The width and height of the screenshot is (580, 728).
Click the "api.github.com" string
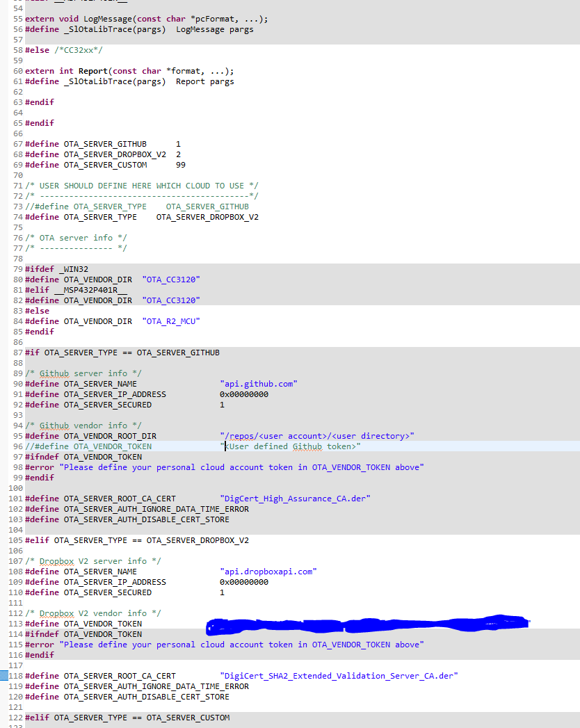pyautogui.click(x=259, y=384)
